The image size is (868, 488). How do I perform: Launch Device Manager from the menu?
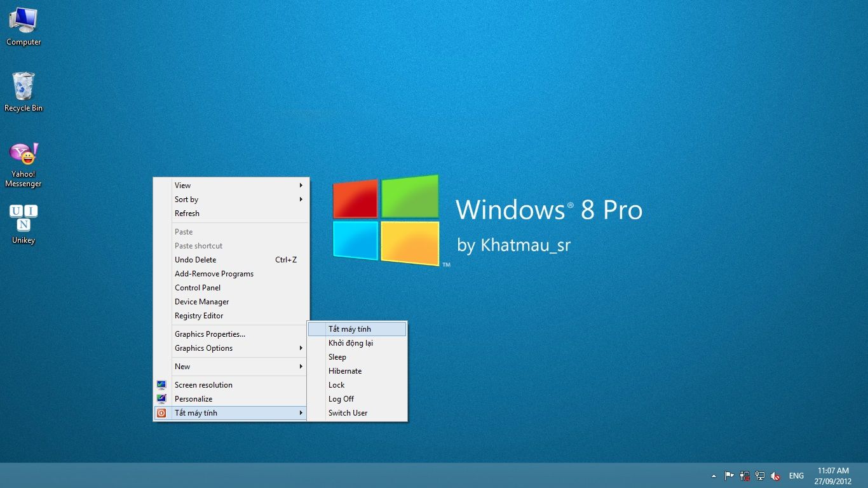(231, 302)
